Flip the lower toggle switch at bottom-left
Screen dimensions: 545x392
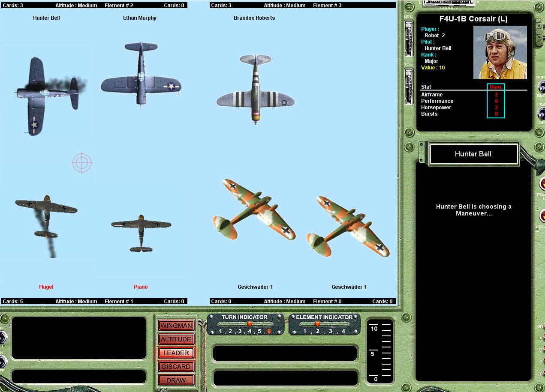coord(3,361)
